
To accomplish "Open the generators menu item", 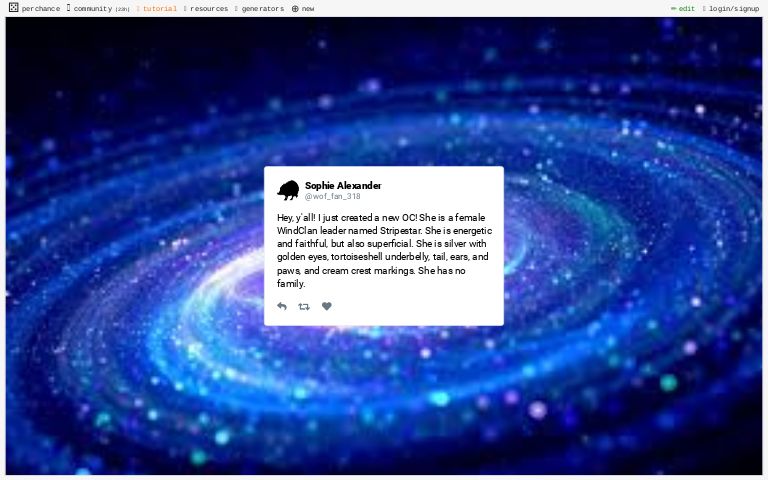I will click(263, 9).
